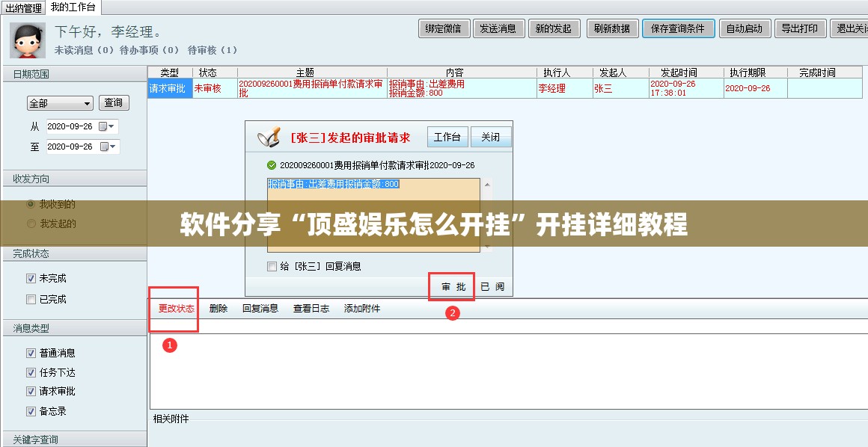This screenshot has height=447, width=868.
Task: Click the message detail text area
Action: 508,372
